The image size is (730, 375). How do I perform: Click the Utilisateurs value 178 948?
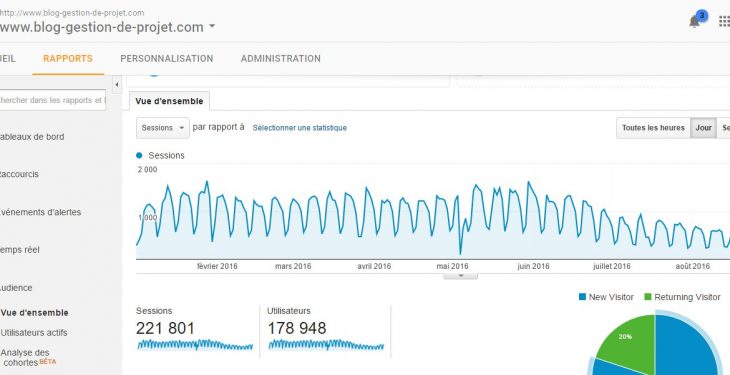coord(297,328)
